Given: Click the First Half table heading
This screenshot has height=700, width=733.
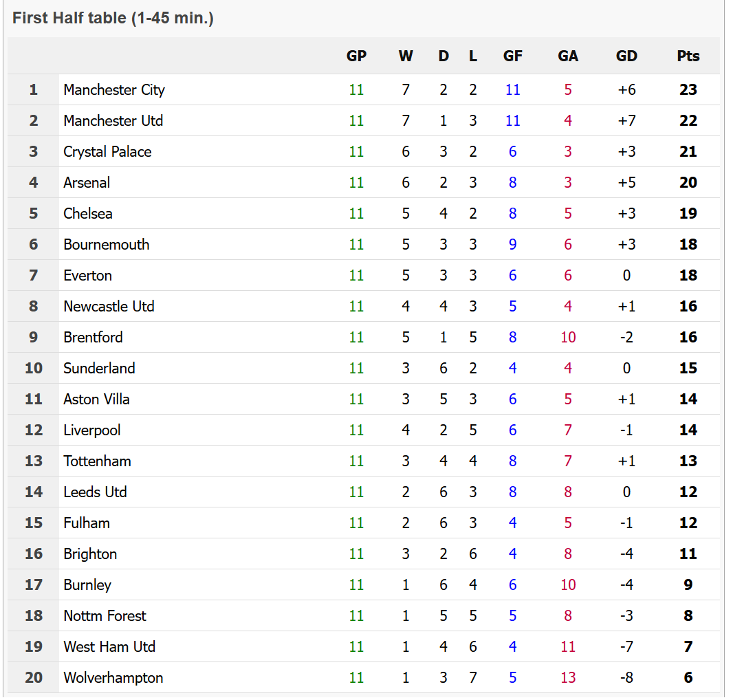Looking at the screenshot, I should tap(113, 18).
